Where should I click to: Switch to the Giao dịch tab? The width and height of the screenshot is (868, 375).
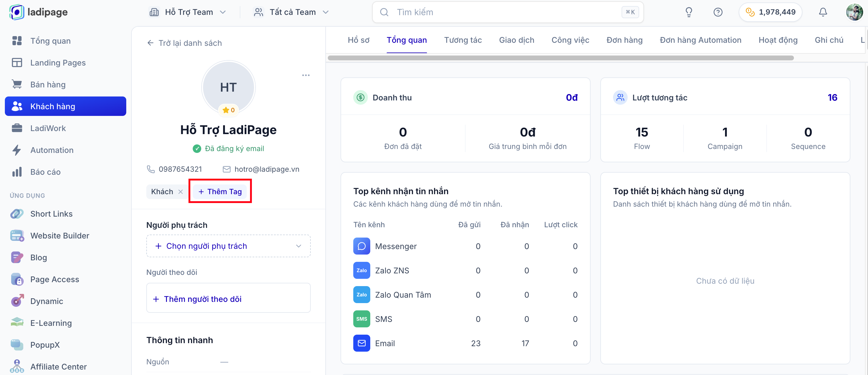(517, 40)
